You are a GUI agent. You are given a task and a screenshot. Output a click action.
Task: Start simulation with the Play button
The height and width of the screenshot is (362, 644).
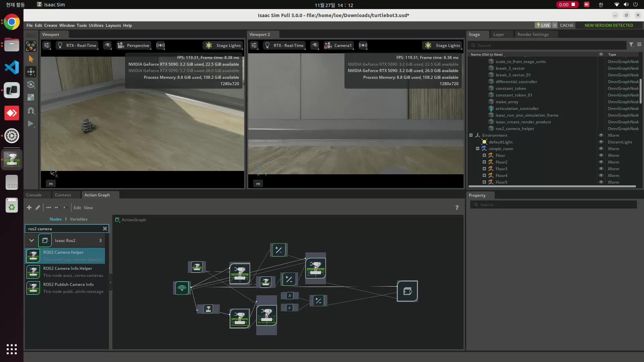[31, 124]
